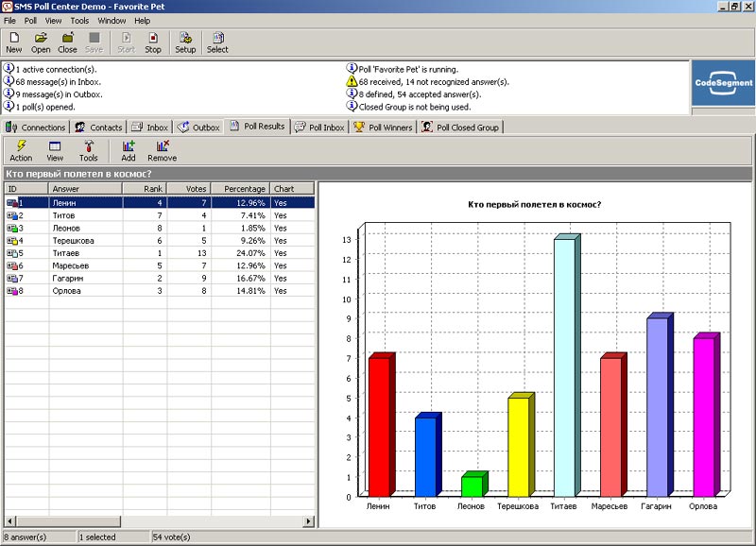Stop the running poll
756x546 pixels.
pos(153,42)
